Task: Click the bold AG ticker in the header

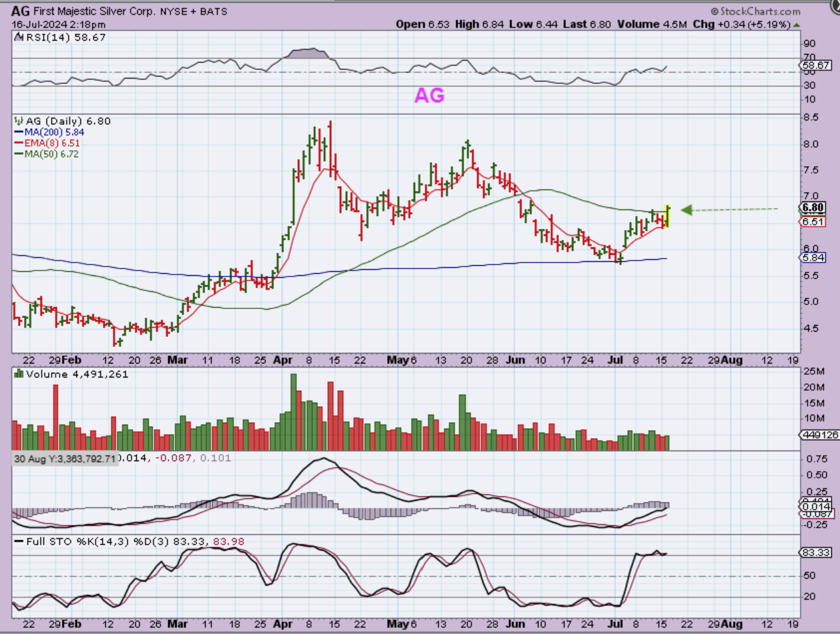Action: click(21, 11)
